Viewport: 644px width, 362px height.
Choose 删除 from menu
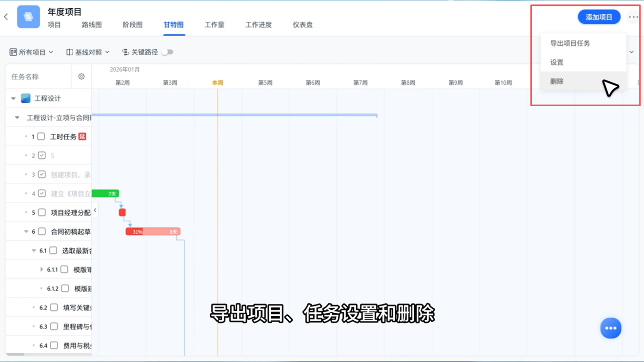click(584, 81)
